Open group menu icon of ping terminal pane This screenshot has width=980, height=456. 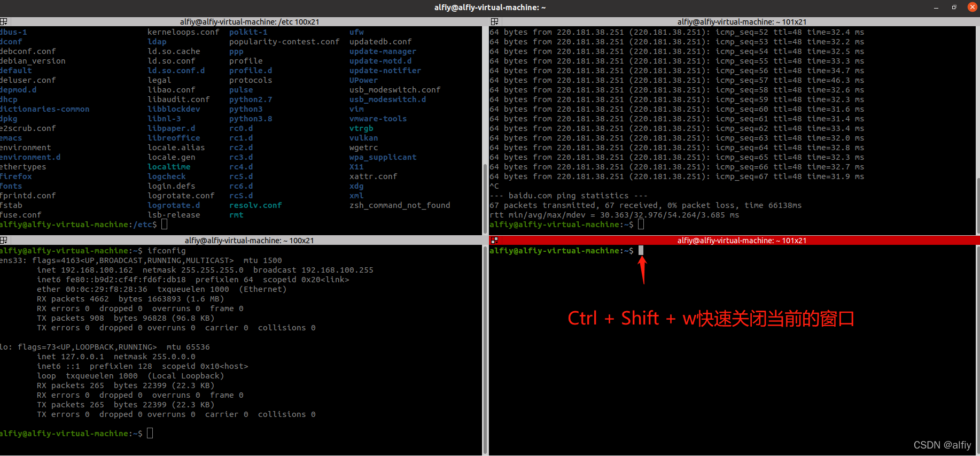tap(494, 22)
